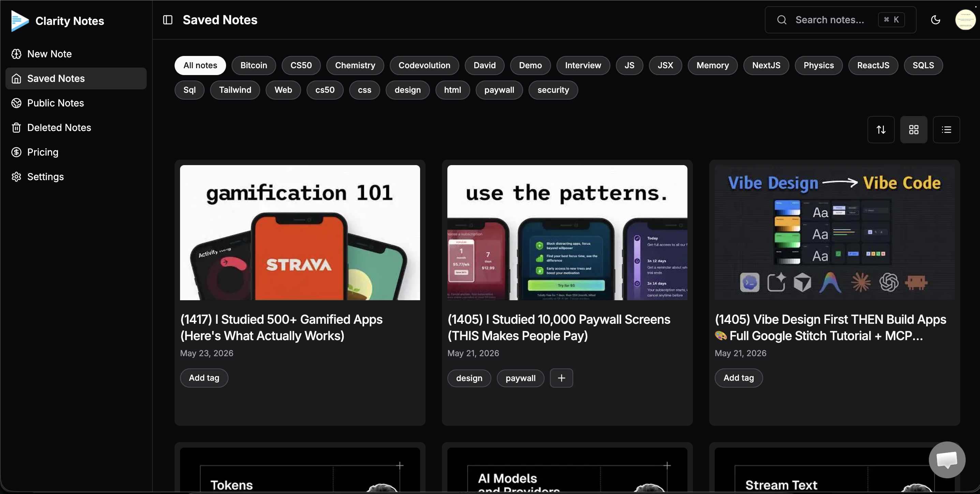Filter notes by JS tag

click(629, 66)
